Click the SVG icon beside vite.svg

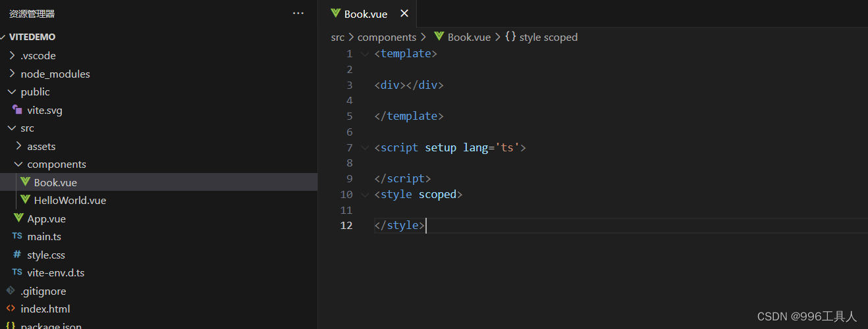17,109
